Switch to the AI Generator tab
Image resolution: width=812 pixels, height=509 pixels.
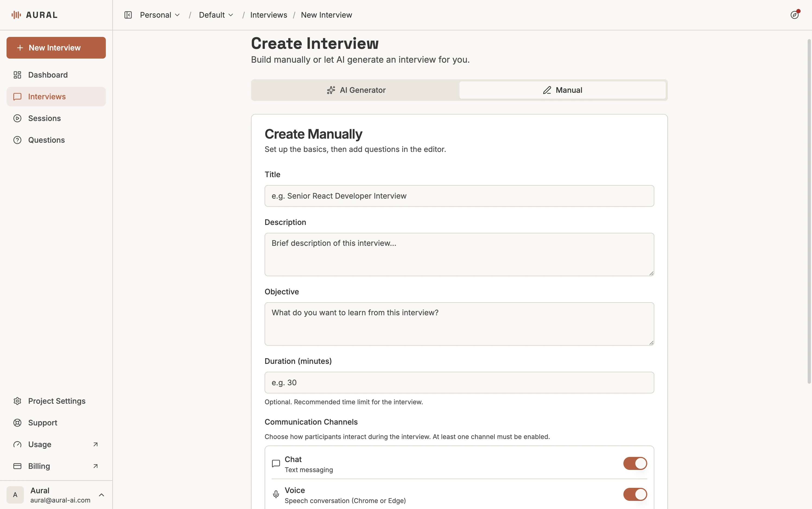pyautogui.click(x=356, y=90)
